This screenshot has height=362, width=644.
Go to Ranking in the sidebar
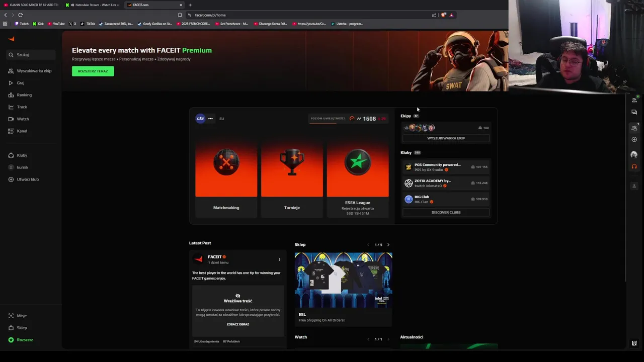tap(20, 95)
